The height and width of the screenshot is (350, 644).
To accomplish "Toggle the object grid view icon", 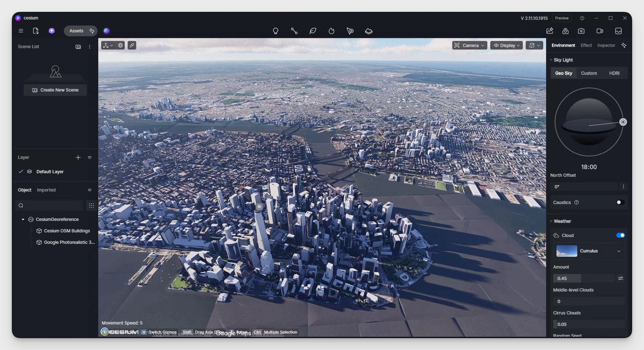I will click(91, 205).
